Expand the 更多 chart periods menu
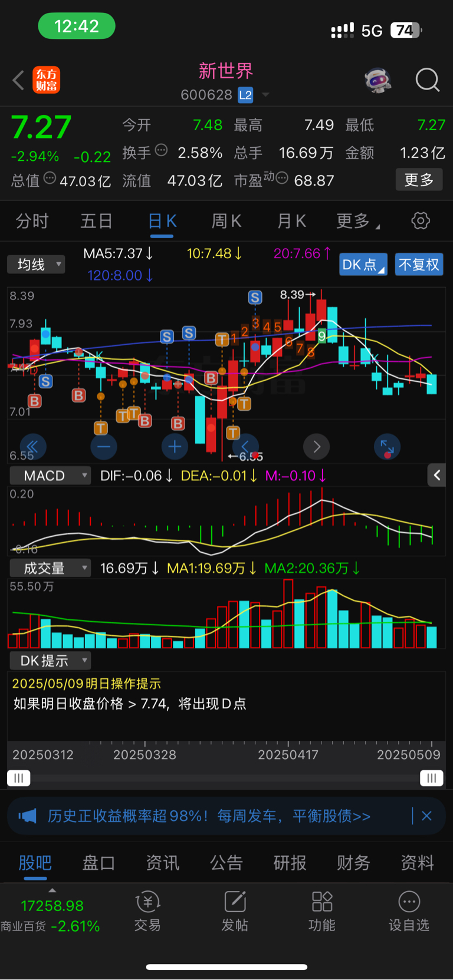Image resolution: width=453 pixels, height=980 pixels. click(358, 221)
